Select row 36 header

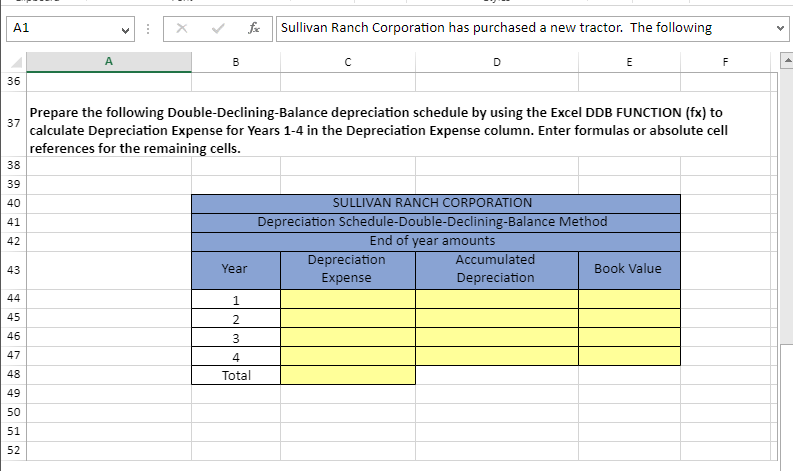click(14, 81)
